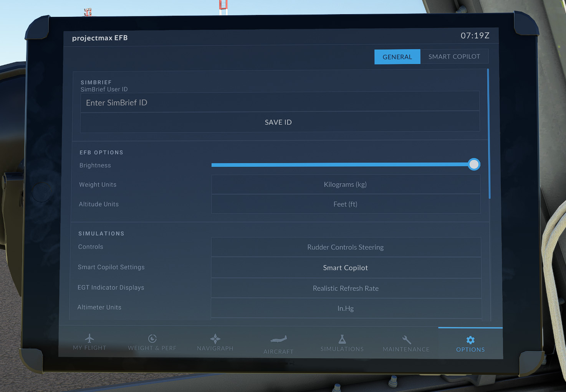Screen dimensions: 566x392
Task: Change Altimeter Units from In.Hg
Action: pos(346,308)
